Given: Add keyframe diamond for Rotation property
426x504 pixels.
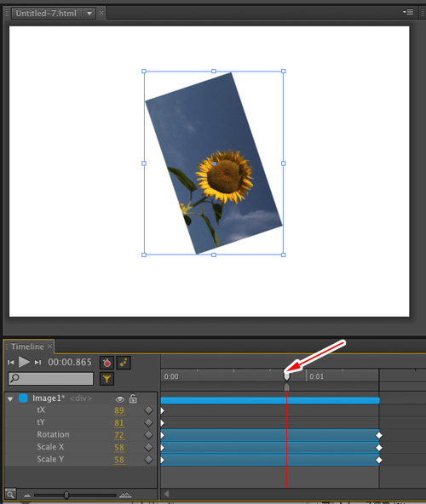Looking at the screenshot, I should tap(148, 435).
